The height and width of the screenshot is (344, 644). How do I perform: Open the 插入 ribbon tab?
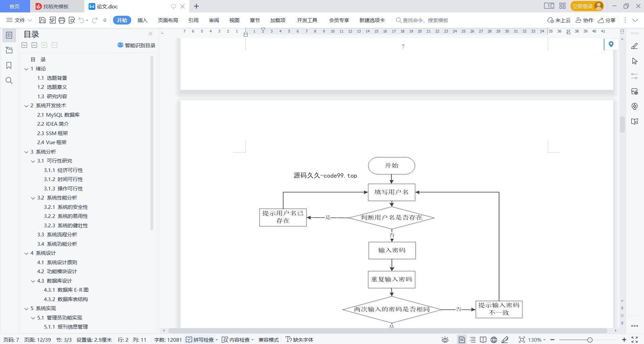(x=143, y=20)
